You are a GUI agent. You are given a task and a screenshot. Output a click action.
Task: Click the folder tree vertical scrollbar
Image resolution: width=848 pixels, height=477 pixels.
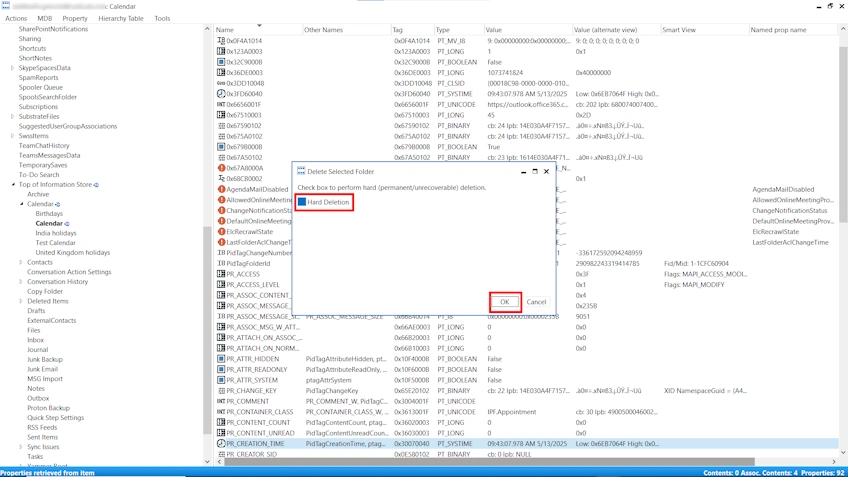click(x=207, y=330)
